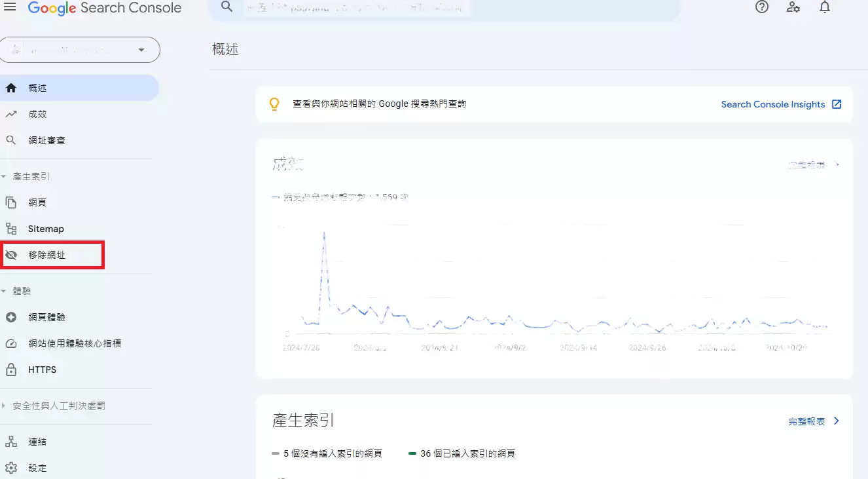
Task: Open 完整報表 link in 產生索引 card
Action: click(806, 421)
